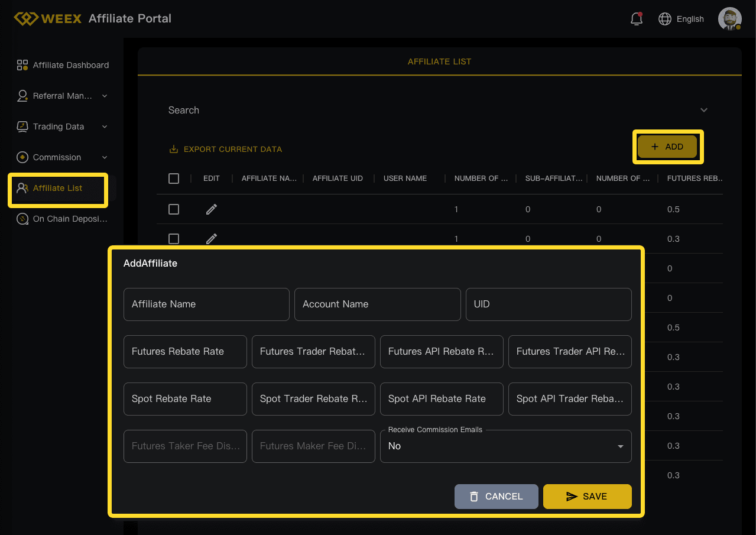756x535 pixels.
Task: Click the pencil edit icon in second row
Action: tap(212, 239)
